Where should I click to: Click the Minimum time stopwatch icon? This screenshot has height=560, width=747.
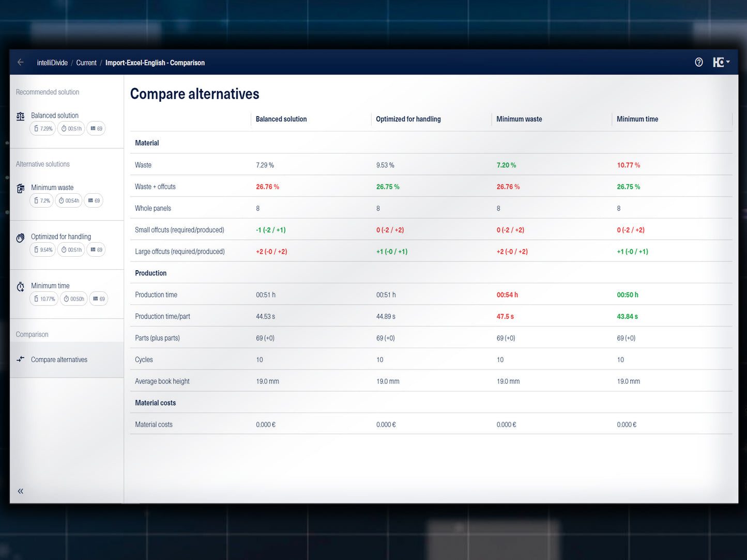coord(21,287)
